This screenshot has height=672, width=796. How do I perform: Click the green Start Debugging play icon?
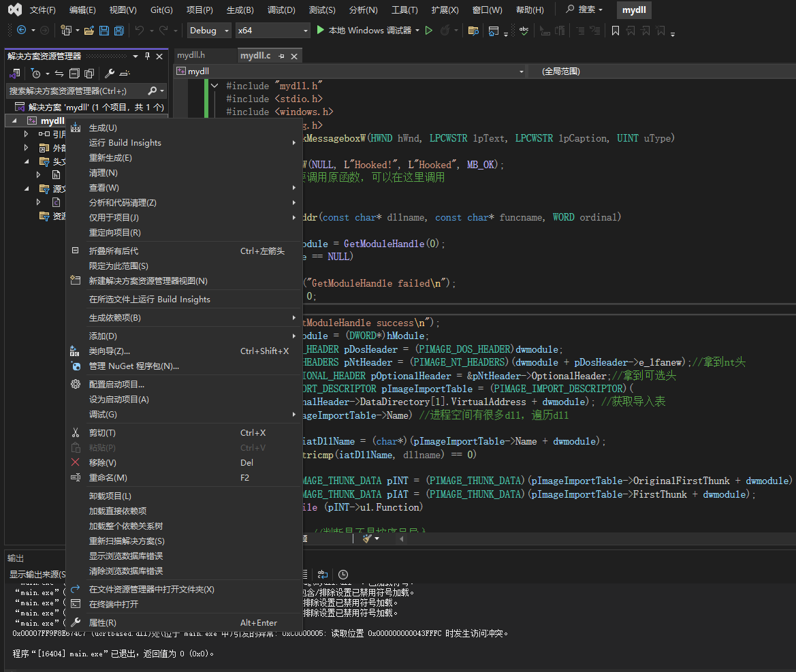[x=321, y=30]
